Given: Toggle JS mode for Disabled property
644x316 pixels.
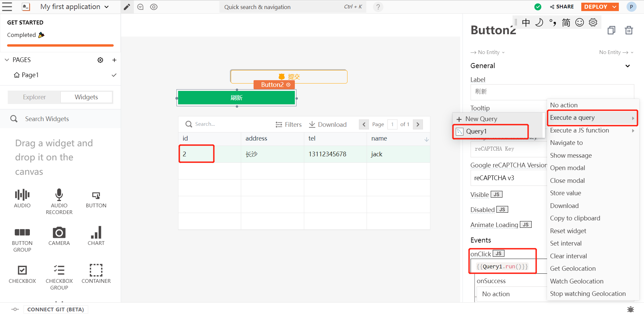Looking at the screenshot, I should pos(502,210).
